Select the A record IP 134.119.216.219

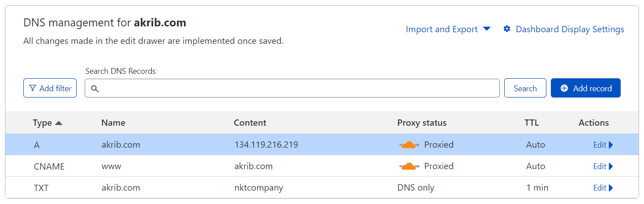[x=266, y=145]
